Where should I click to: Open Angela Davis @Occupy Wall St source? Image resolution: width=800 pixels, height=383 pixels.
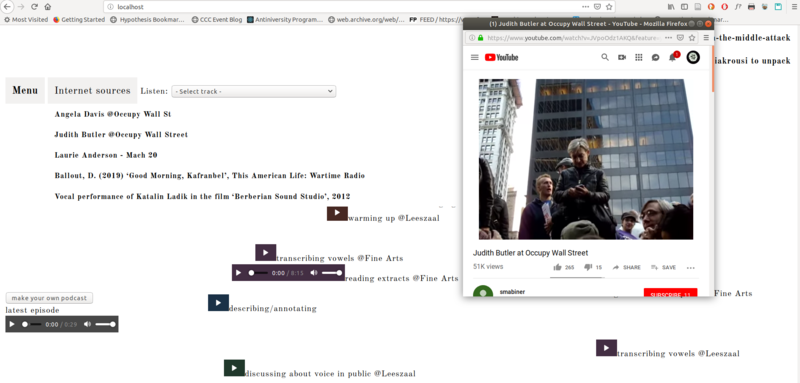point(113,114)
